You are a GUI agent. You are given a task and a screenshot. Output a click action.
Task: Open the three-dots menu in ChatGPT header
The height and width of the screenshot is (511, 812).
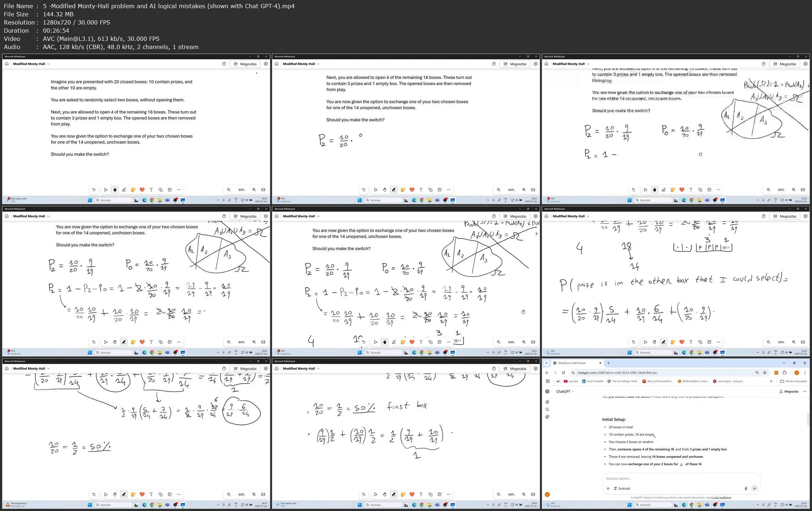click(805, 391)
